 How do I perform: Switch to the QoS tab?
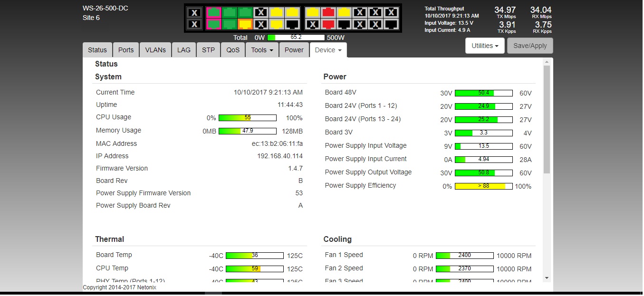click(233, 50)
